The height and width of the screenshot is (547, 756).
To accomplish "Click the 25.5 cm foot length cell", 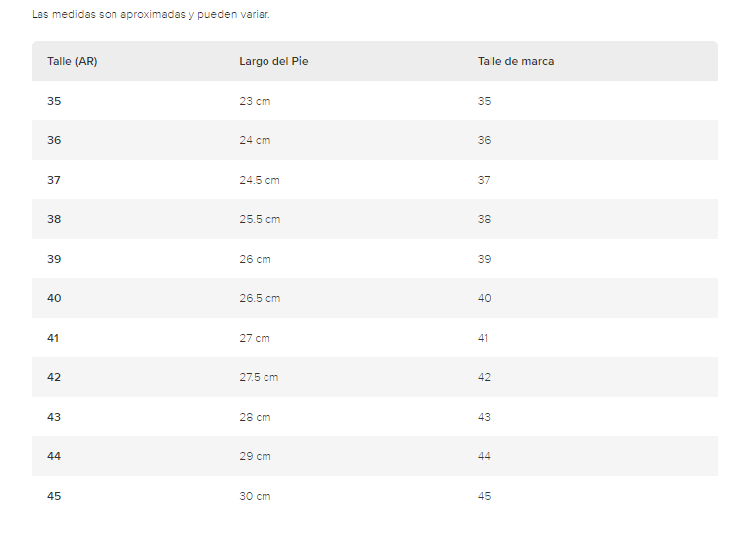I will (260, 219).
